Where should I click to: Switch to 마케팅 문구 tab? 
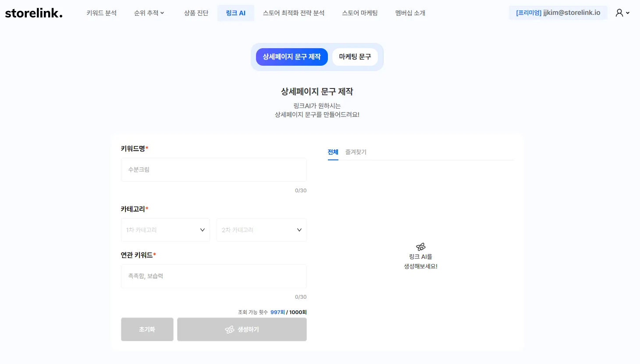355,57
